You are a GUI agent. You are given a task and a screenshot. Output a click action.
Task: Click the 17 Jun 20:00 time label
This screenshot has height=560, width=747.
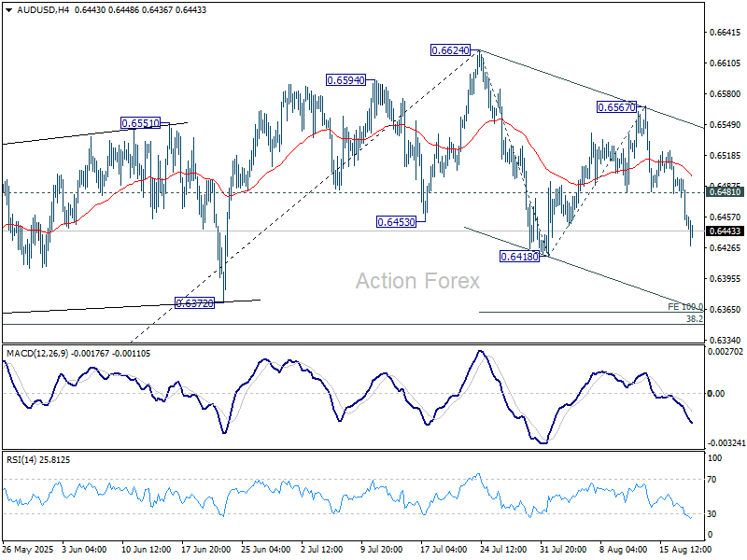point(205,549)
